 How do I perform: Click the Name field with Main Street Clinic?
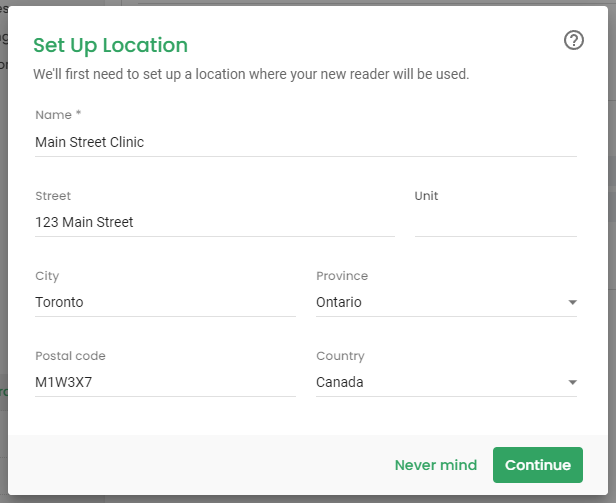pos(306,142)
